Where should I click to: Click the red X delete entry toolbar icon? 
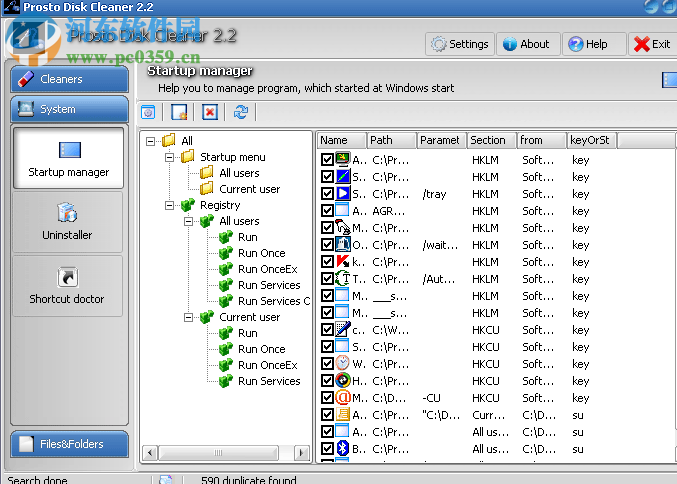(x=210, y=113)
